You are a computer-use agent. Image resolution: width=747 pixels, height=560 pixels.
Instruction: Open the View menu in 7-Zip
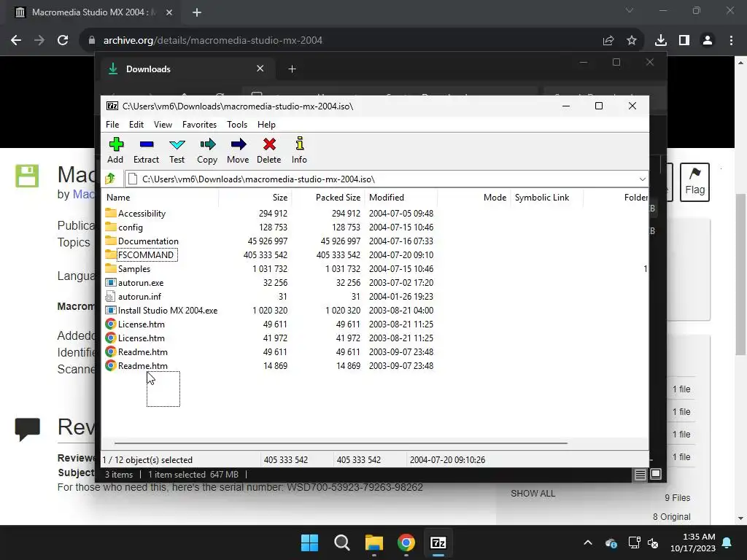(163, 124)
